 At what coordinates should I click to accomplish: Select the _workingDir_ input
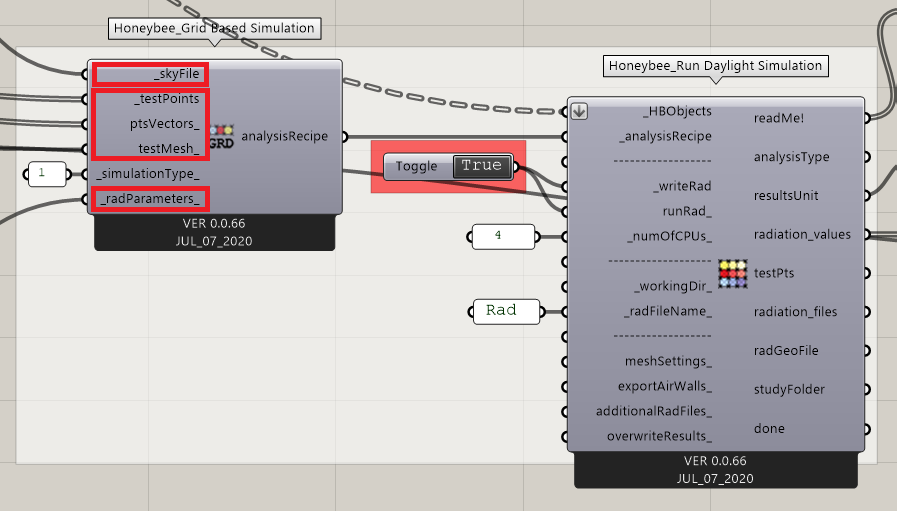[673, 286]
